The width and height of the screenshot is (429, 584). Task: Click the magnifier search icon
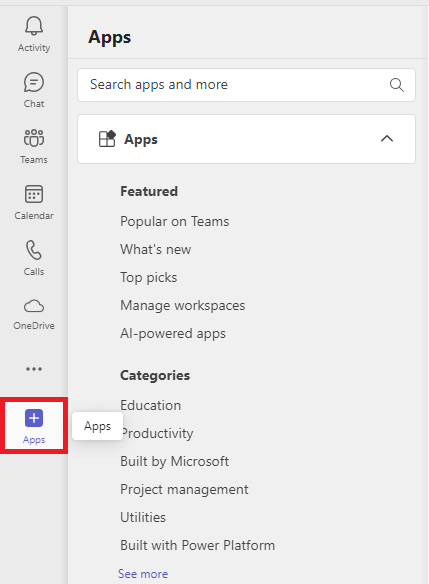397,85
